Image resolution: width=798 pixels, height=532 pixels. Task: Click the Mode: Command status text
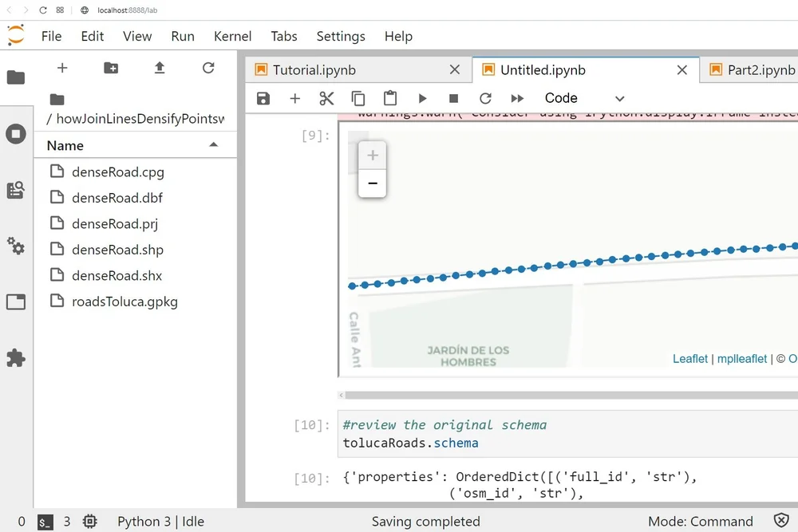click(701, 522)
